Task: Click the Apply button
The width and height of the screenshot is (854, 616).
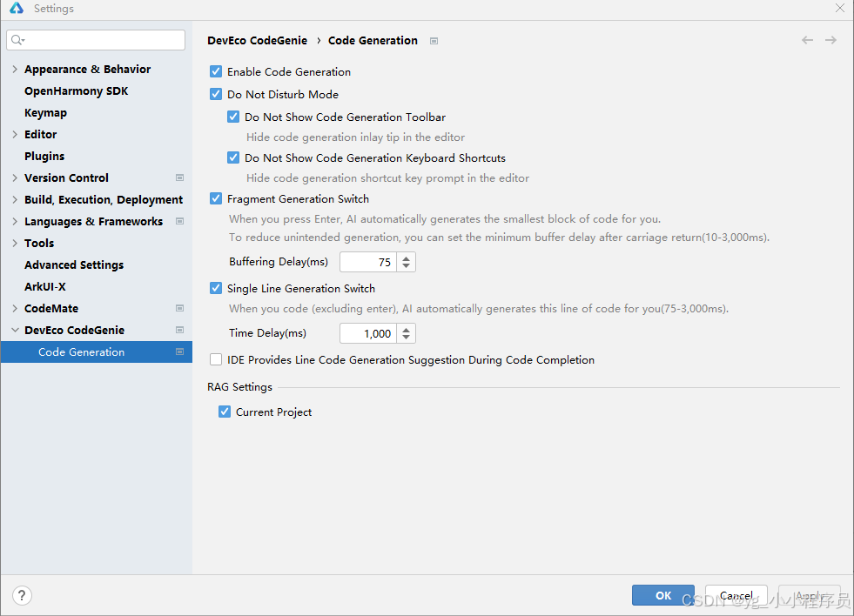Action: 809,595
